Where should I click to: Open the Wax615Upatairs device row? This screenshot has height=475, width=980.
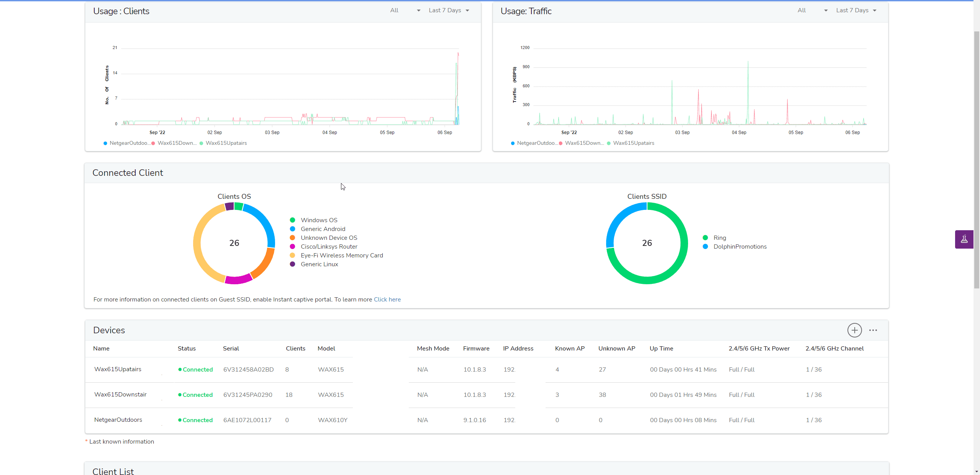(x=118, y=369)
